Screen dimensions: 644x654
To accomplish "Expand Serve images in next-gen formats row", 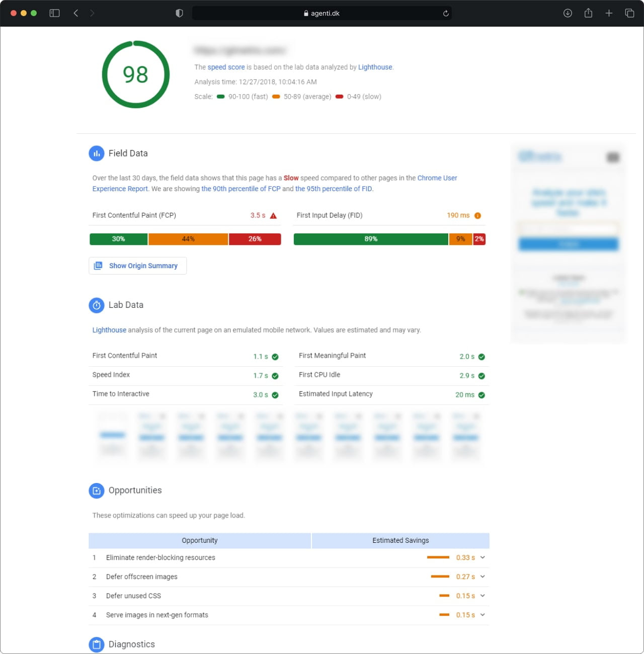I will pyautogui.click(x=482, y=615).
